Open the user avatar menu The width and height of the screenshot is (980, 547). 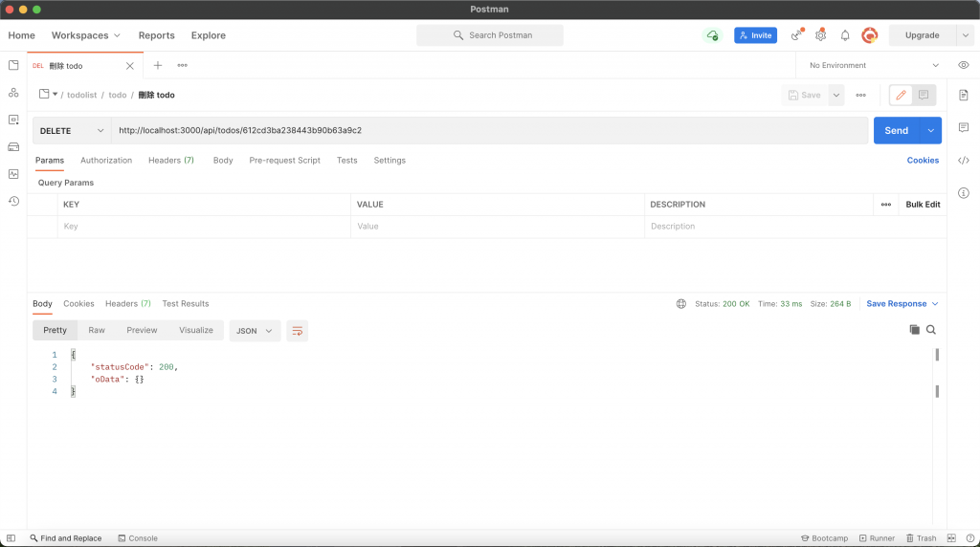869,35
